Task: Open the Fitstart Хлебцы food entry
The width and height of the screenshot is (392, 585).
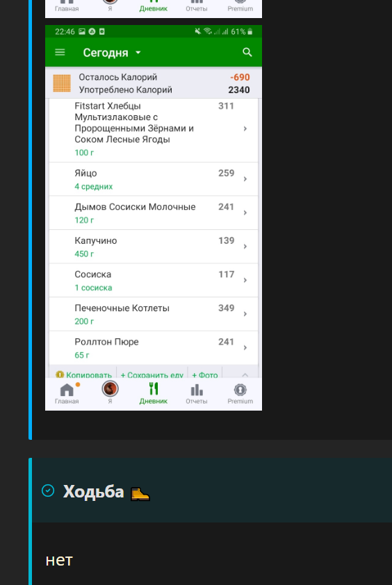Action: [x=154, y=130]
